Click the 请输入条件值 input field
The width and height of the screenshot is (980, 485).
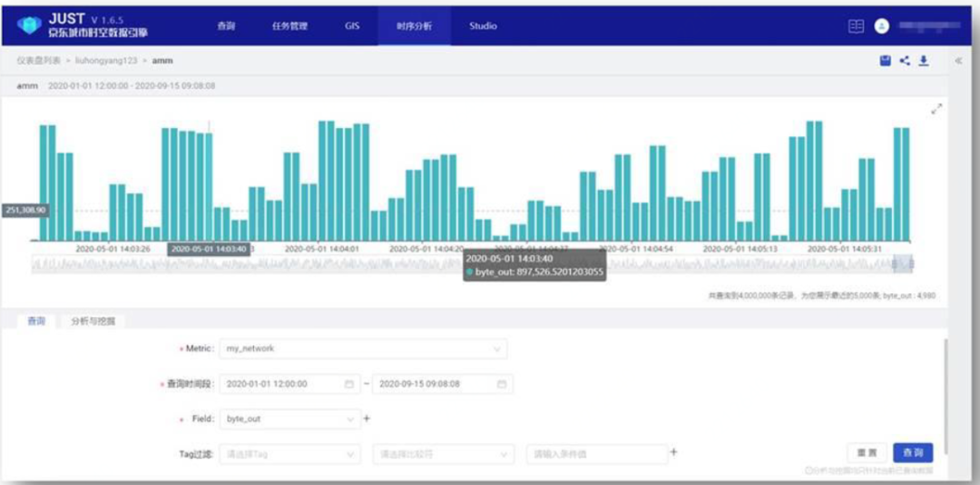pyautogui.click(x=595, y=453)
